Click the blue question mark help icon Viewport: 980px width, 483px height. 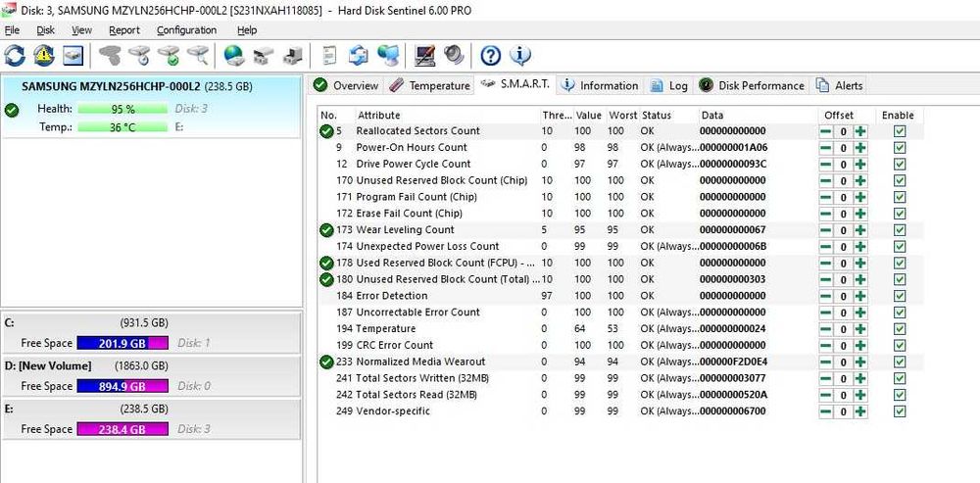click(491, 56)
